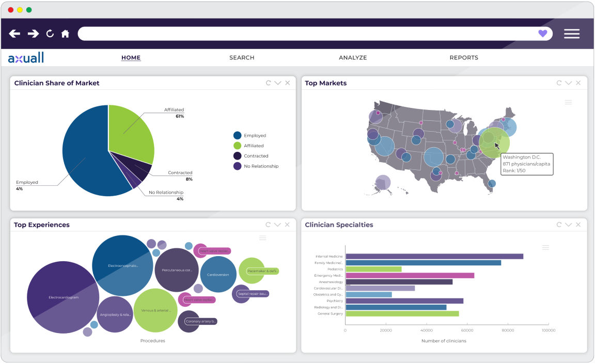Click the browser forward arrow
The width and height of the screenshot is (595, 364).
click(x=33, y=34)
